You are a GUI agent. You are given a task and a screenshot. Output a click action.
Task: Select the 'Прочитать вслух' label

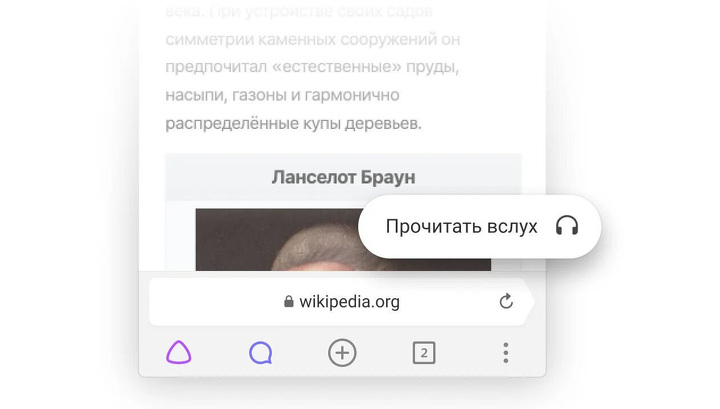tap(461, 226)
